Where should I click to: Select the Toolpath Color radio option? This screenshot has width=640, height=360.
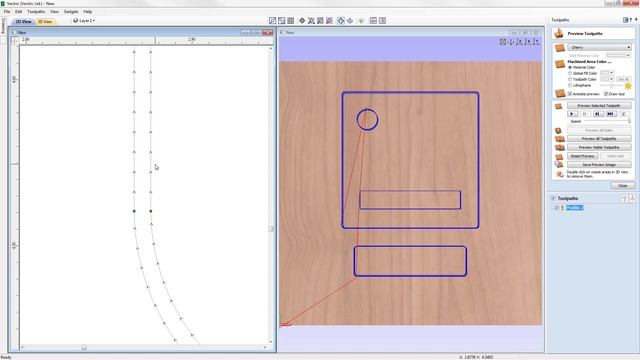(x=570, y=79)
